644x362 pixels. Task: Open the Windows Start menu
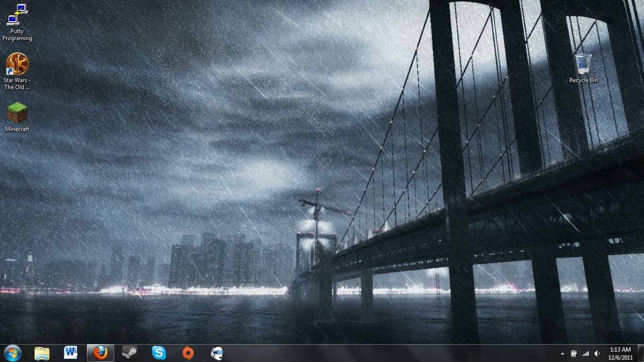(x=12, y=353)
